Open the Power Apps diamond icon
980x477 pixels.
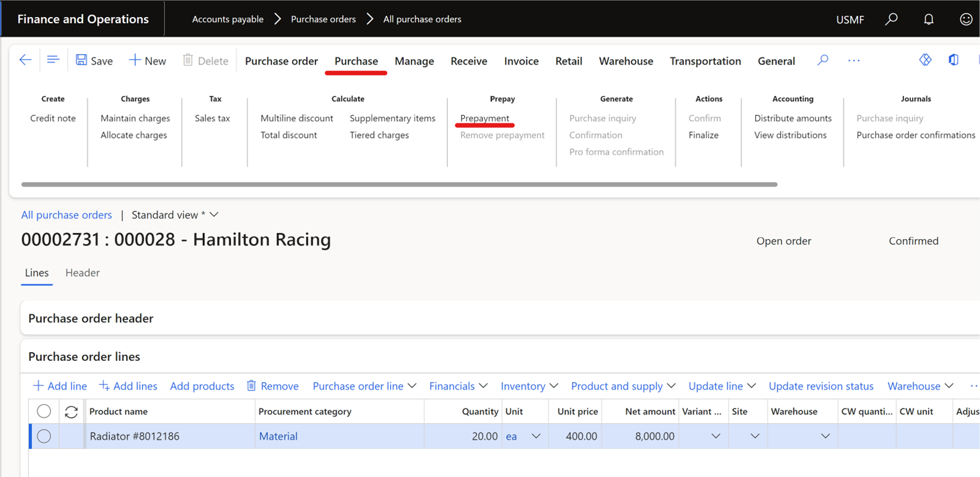925,60
